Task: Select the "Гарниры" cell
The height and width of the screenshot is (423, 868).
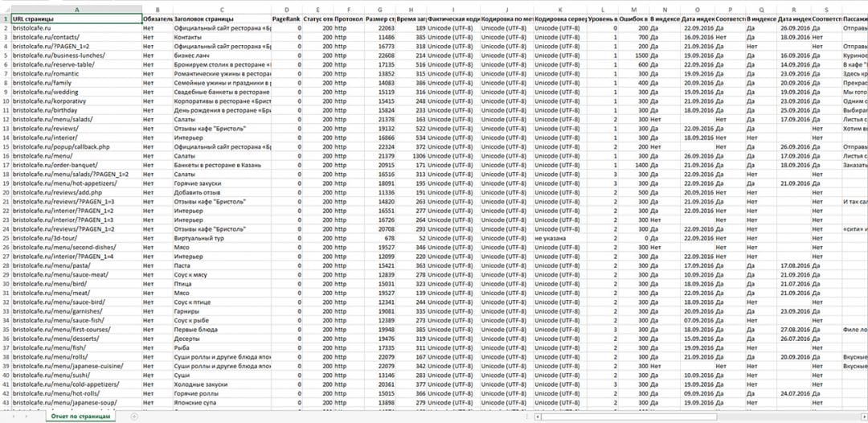Action: pyautogui.click(x=222, y=311)
